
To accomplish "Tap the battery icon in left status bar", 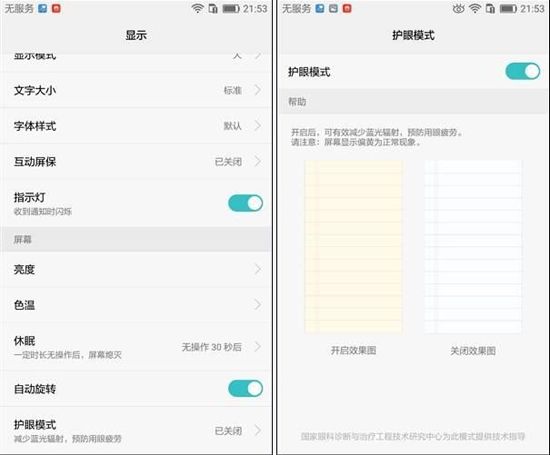I will [231, 8].
